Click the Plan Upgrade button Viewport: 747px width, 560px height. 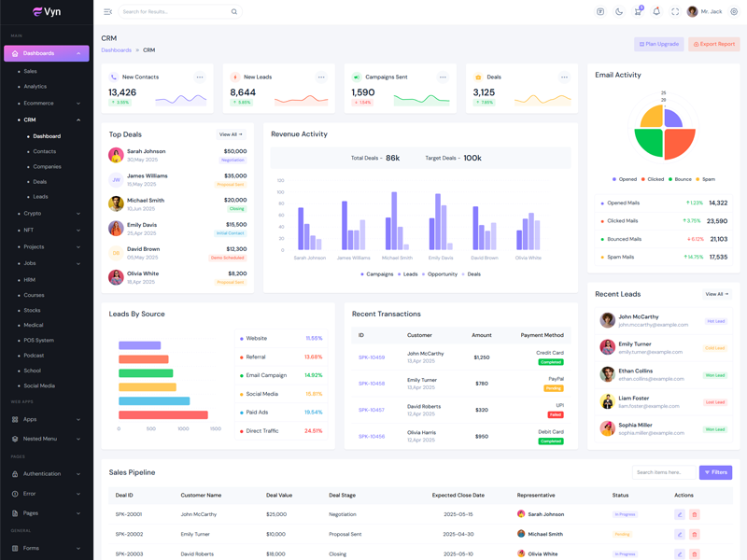coord(659,44)
